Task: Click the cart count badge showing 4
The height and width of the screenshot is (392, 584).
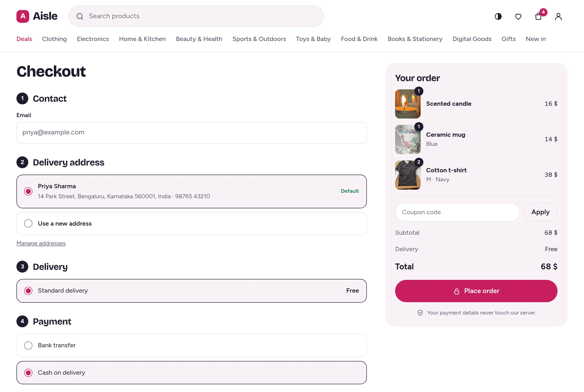Action: [543, 12]
